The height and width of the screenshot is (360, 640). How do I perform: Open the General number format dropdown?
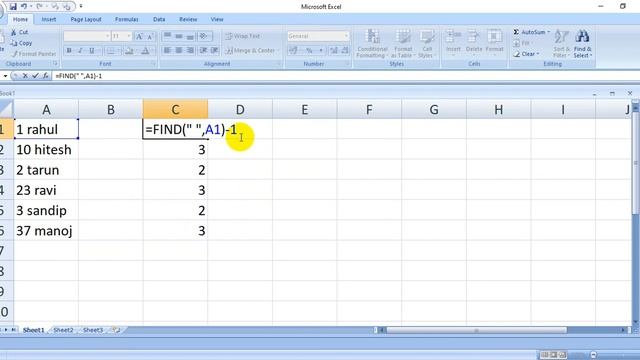(346, 36)
